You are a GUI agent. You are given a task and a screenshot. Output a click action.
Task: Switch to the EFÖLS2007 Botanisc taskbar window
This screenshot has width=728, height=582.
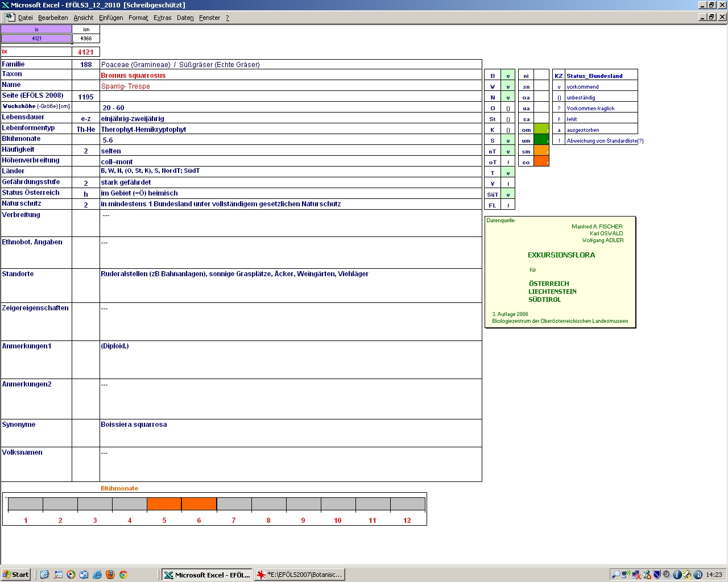click(300, 575)
